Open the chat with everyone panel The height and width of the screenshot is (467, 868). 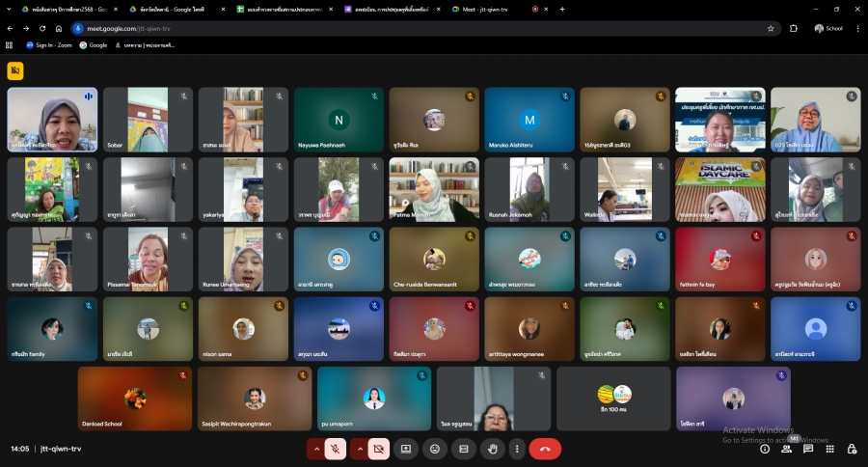pos(808,449)
